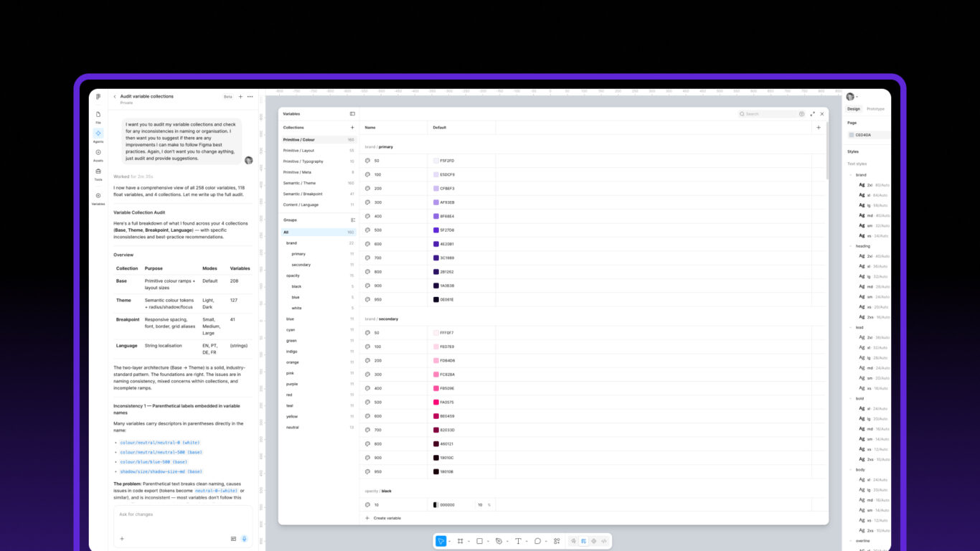The image size is (980, 551).
Task: Click the microphone voice input button
Action: 244,538
